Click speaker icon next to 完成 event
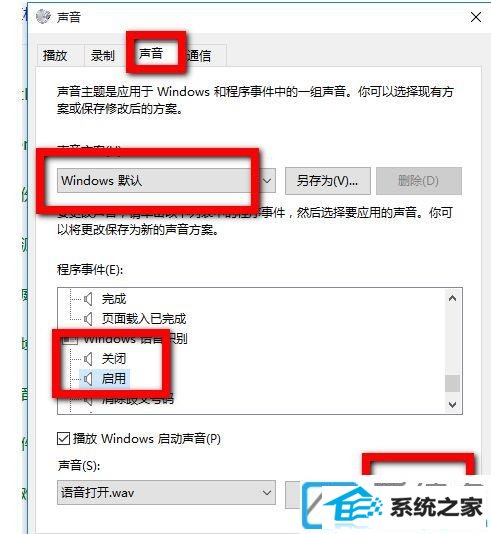Screen dimensions: 491x534 coord(88,299)
